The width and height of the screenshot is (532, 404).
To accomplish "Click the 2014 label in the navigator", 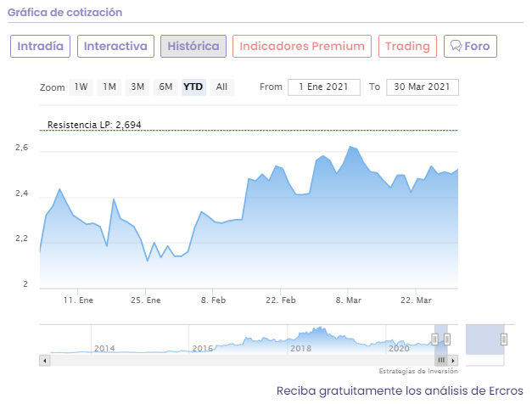I will [104, 348].
